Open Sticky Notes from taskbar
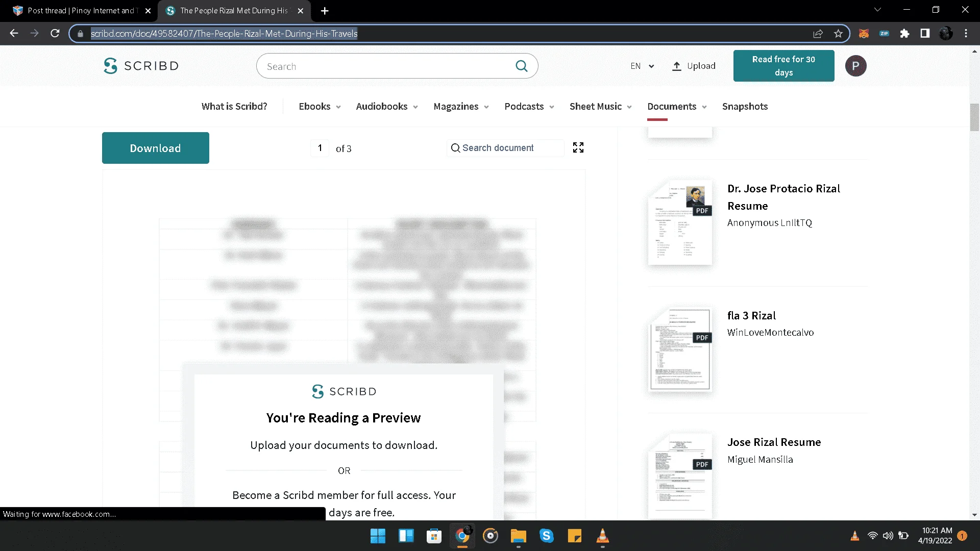The image size is (980, 551). (575, 536)
